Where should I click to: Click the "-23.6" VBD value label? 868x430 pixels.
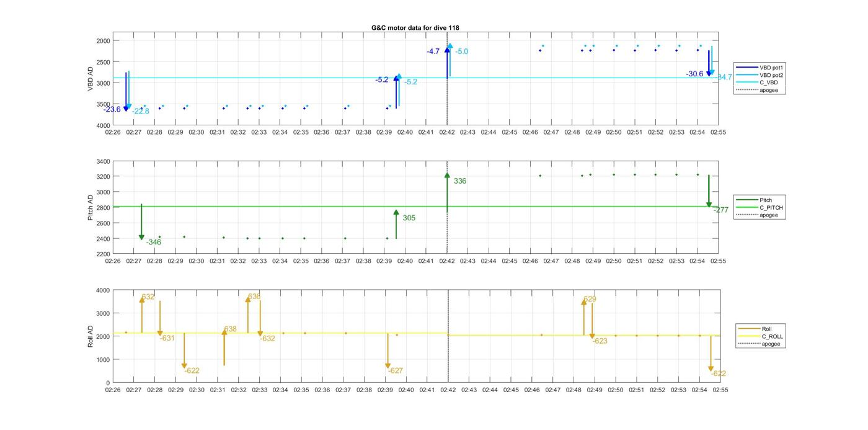click(x=112, y=109)
